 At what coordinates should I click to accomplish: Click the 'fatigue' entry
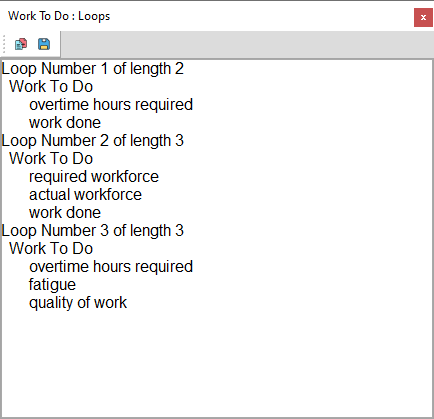tap(52, 285)
